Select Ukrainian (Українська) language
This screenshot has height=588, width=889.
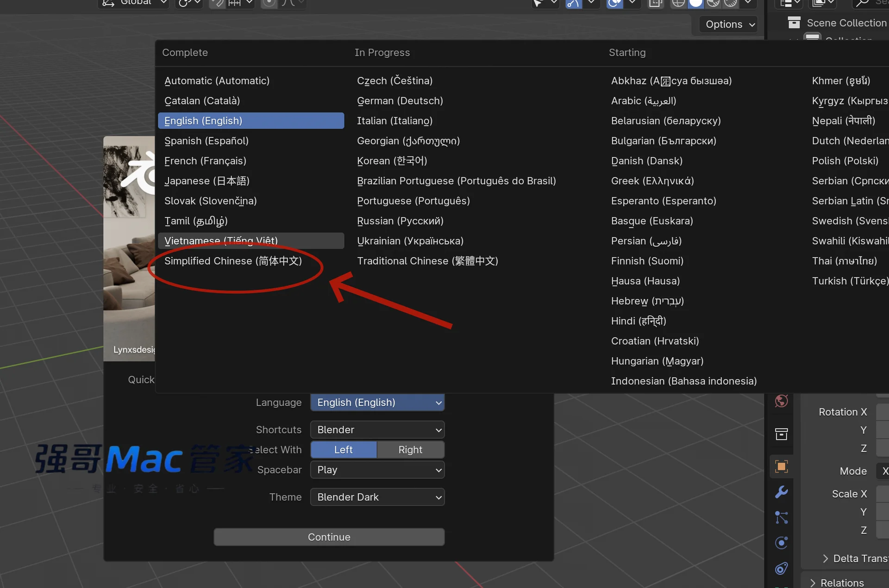(410, 241)
